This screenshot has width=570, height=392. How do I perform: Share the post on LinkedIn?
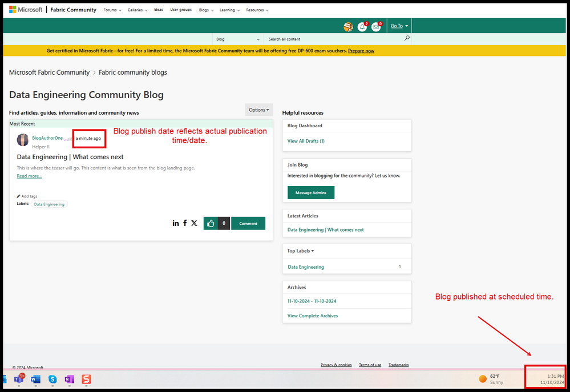tap(176, 223)
